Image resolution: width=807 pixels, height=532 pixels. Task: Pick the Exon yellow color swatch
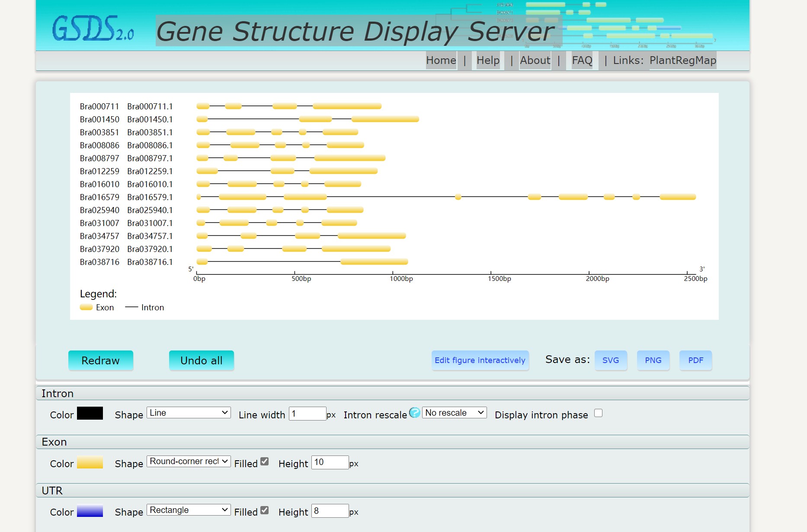[90, 462]
